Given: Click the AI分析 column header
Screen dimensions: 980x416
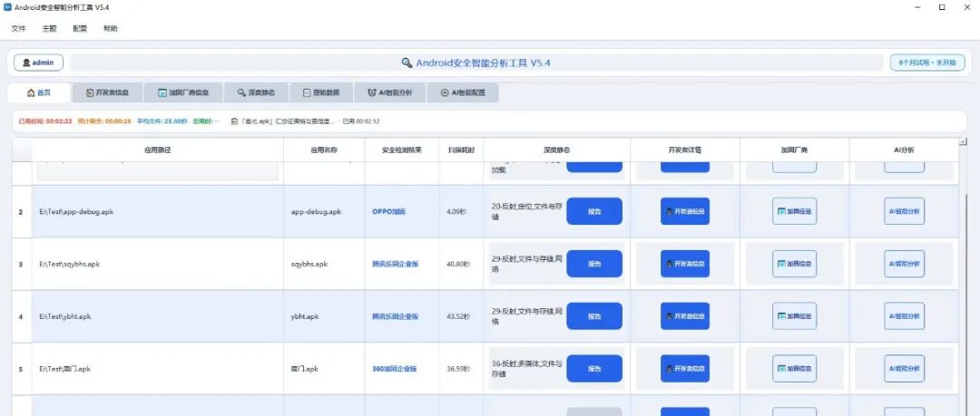Looking at the screenshot, I should [x=904, y=150].
